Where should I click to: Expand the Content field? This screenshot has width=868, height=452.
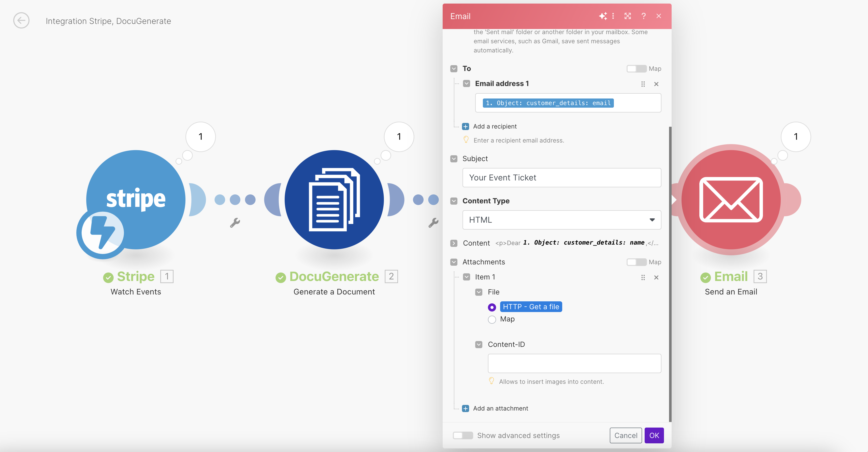coord(454,243)
